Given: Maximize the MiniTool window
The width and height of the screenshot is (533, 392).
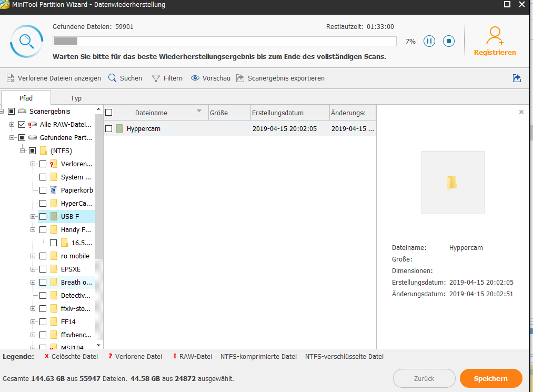Looking at the screenshot, I should tap(507, 4).
